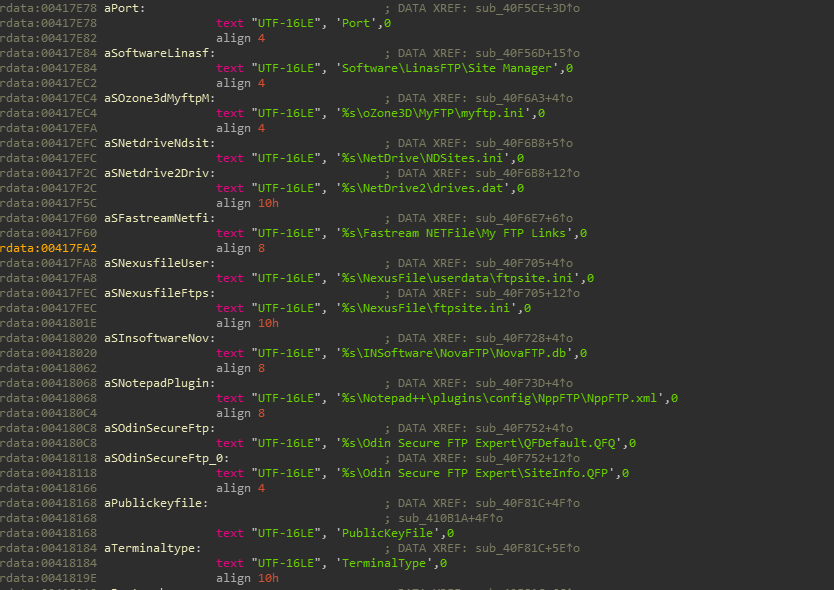The height and width of the screenshot is (590, 834).
Task: Click the aTerminaltype label
Action: 152,548
